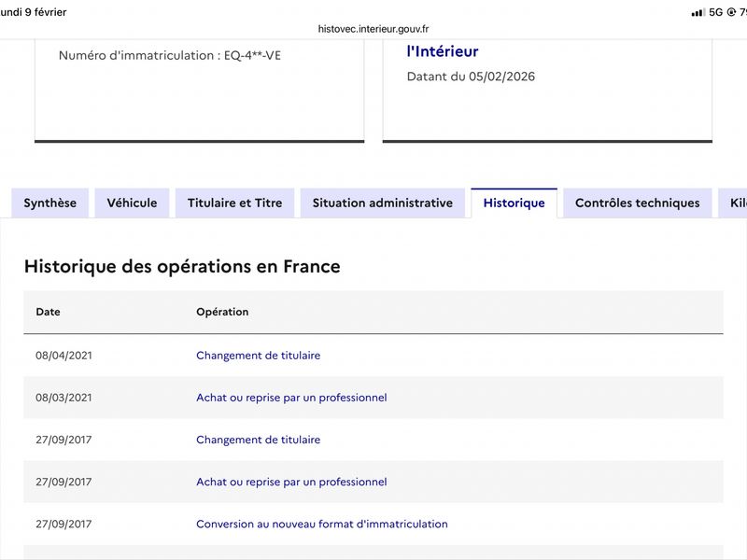Click Conversion au nouveau format d'immatriculation
This screenshot has height=560, width=747.
click(322, 524)
